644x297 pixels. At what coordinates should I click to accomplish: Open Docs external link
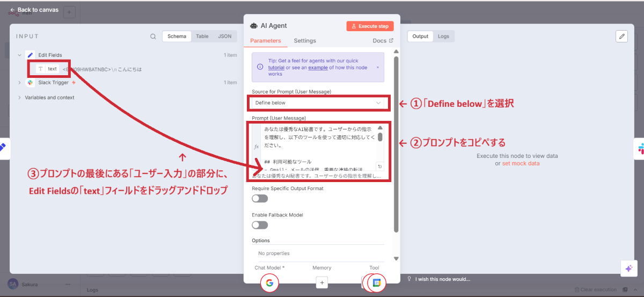[383, 41]
